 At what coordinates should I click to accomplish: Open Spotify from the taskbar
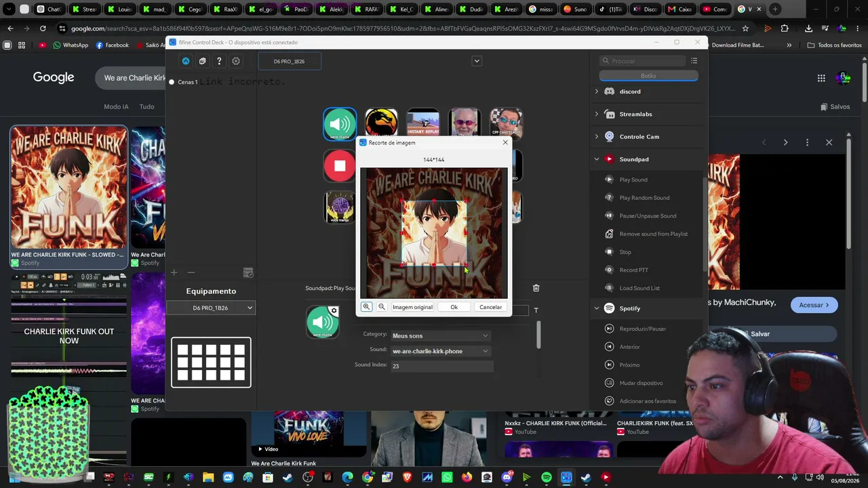click(x=547, y=477)
